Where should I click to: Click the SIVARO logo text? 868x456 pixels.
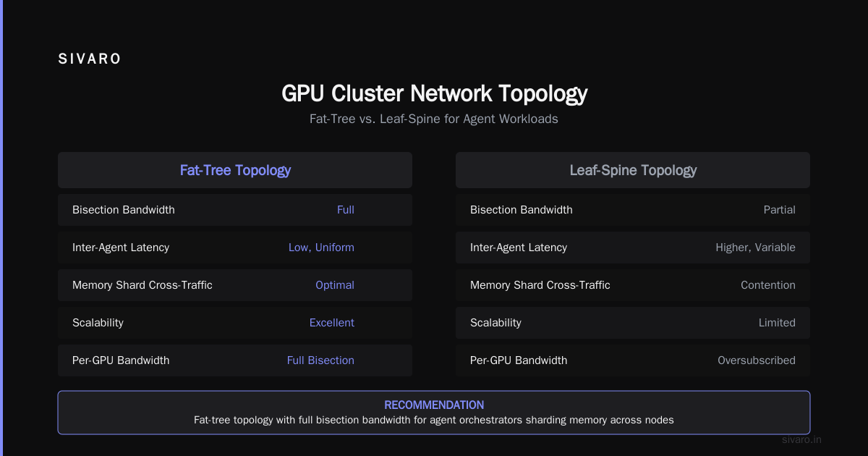(x=90, y=59)
